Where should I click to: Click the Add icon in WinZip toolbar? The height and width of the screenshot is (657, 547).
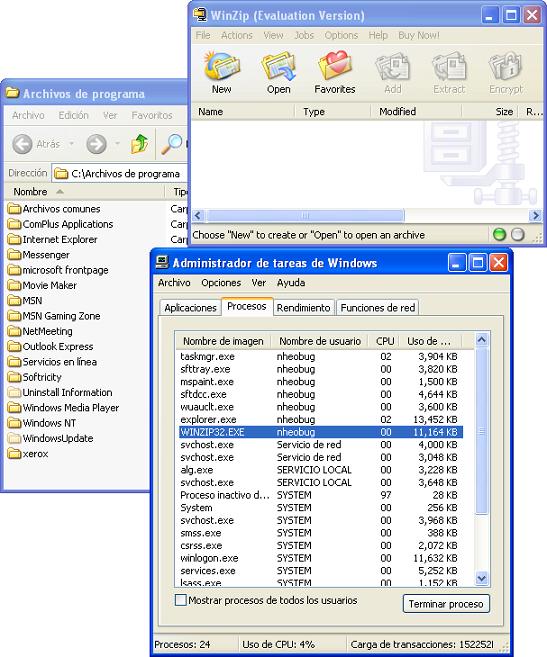[392, 72]
